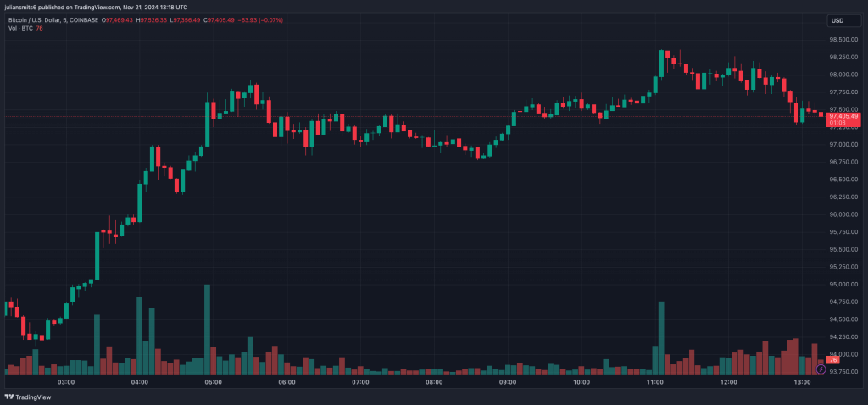
Task: Click the high value H97,526.33
Action: (x=153, y=20)
